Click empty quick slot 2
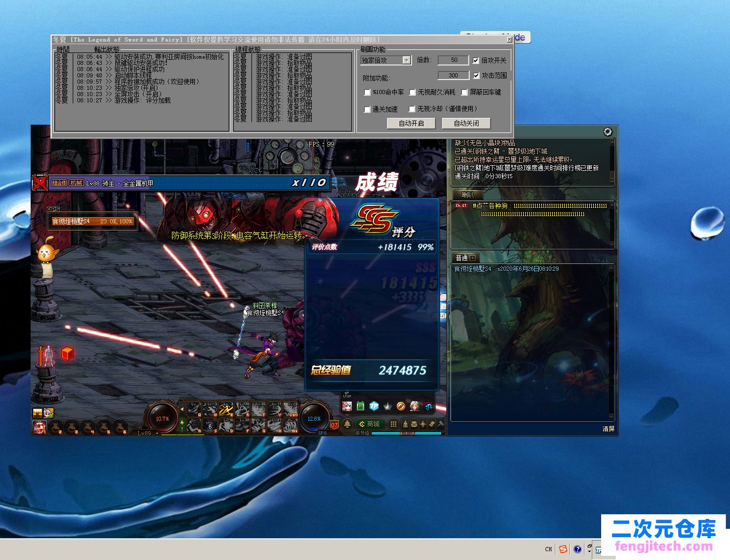This screenshot has height=560, width=730. [x=56, y=427]
